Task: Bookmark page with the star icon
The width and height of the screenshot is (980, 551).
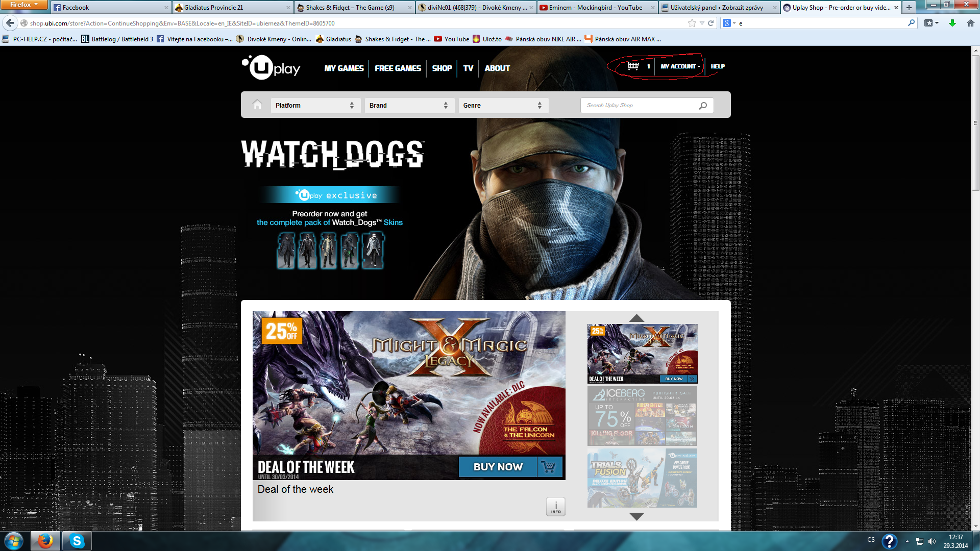Action: 692,23
